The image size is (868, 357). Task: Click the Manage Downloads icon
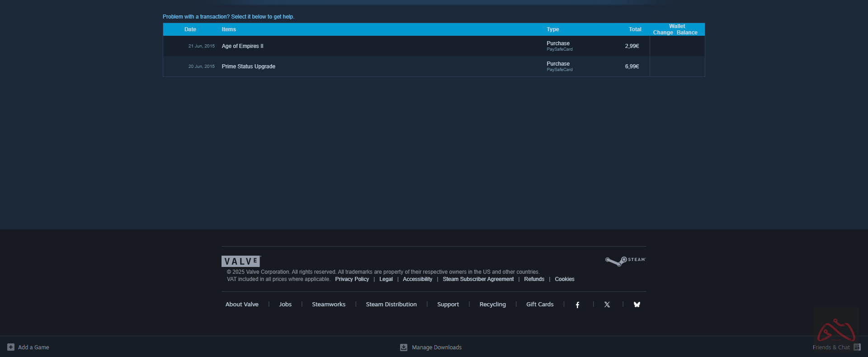pos(404,347)
